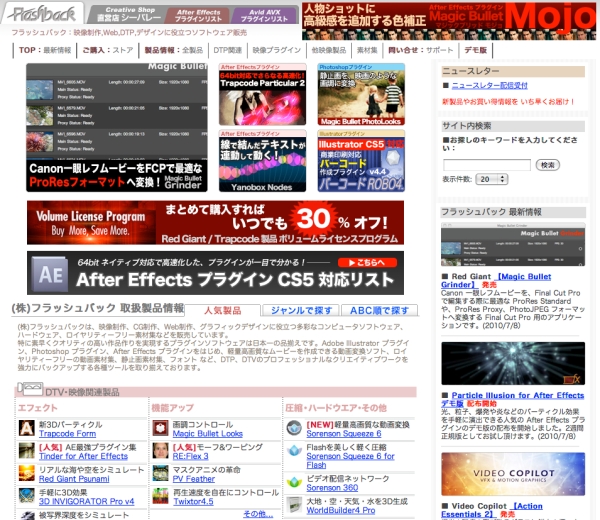The height and width of the screenshot is (520, 600).
Task: Switch to the ジャンルで探す tab
Action: [302, 311]
